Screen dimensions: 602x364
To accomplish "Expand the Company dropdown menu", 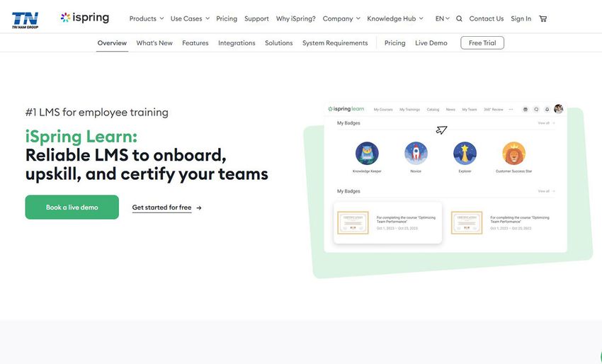I will 341,18.
